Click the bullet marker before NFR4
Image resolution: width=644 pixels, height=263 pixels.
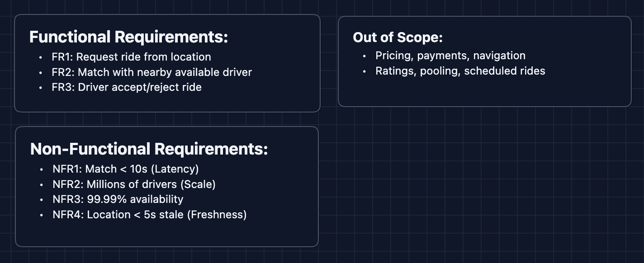(x=42, y=215)
